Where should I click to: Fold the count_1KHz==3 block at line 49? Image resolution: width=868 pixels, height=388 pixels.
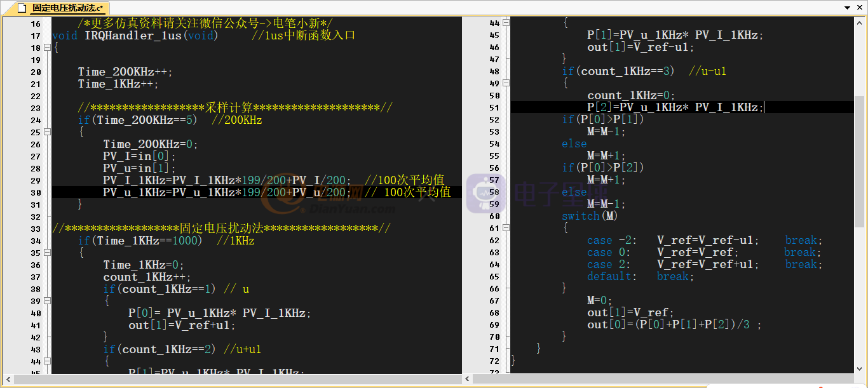pos(506,83)
